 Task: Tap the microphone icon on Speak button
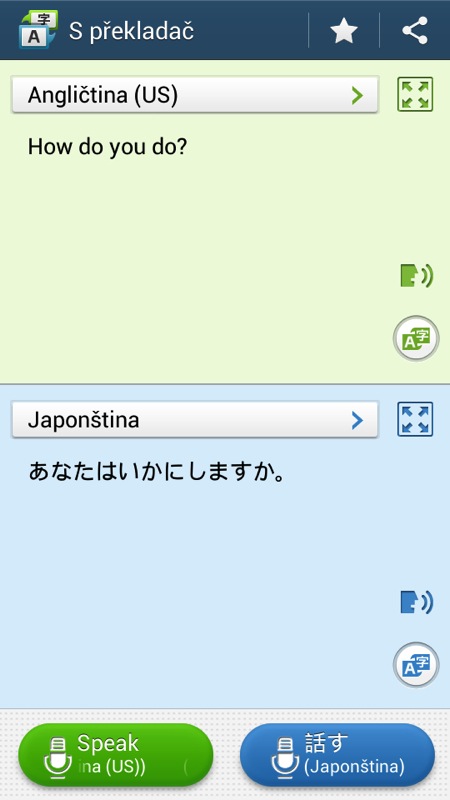click(58, 757)
